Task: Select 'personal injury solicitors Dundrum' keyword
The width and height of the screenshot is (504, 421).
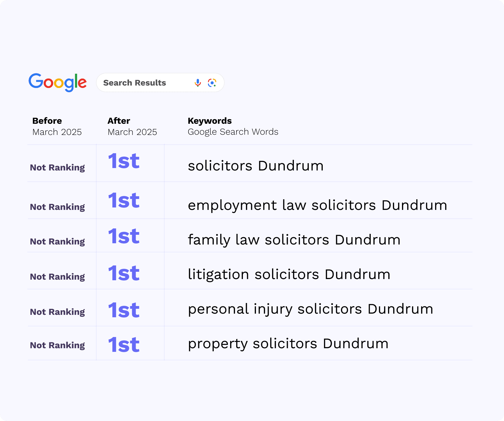Action: point(310,309)
